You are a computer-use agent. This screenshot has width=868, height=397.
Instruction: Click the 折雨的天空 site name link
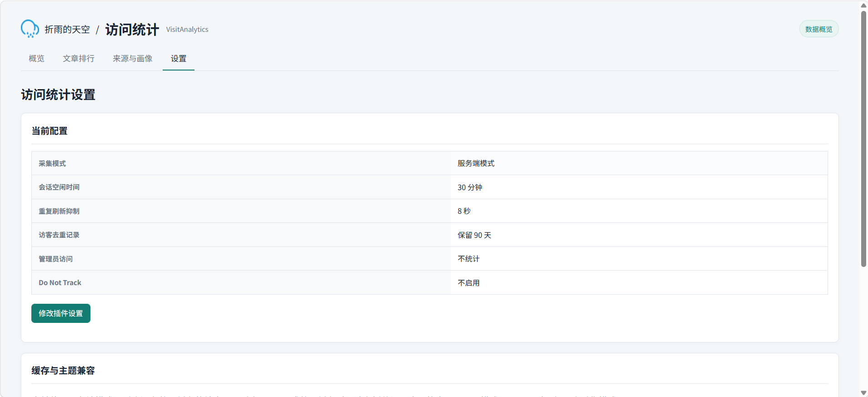pyautogui.click(x=67, y=30)
